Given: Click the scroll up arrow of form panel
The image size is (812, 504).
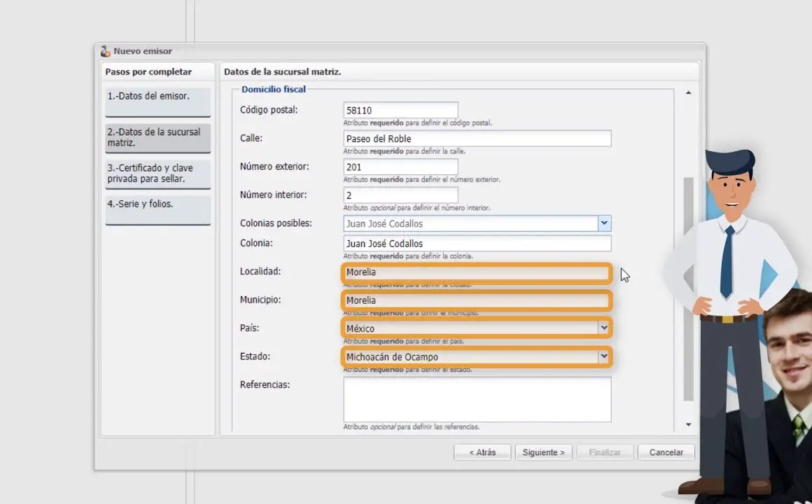Looking at the screenshot, I should [x=688, y=93].
